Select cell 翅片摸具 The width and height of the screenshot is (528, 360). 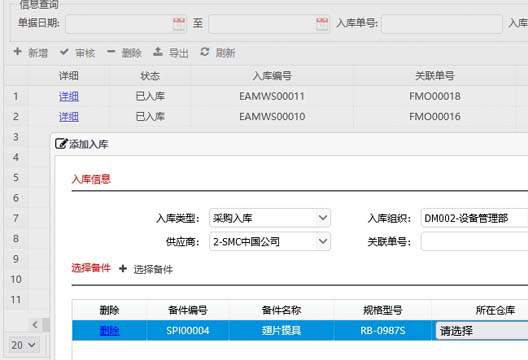(x=281, y=331)
